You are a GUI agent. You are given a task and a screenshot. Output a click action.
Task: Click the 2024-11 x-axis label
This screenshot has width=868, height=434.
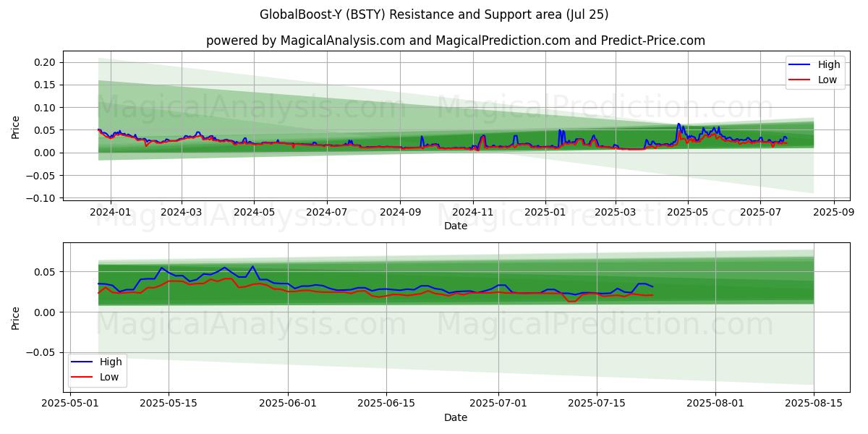click(473, 212)
